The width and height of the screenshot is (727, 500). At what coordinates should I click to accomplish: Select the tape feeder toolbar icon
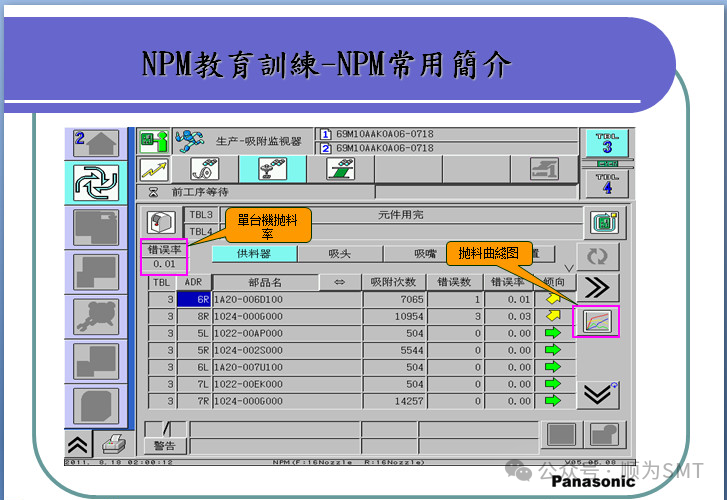click(x=205, y=169)
